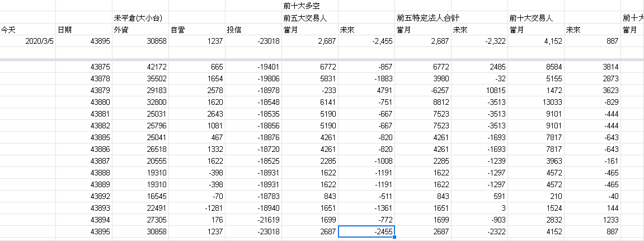Image resolution: width=644 pixels, height=241 pixels.
Task: Click the 前五特定法人合計 header cell
Action: tap(422, 18)
